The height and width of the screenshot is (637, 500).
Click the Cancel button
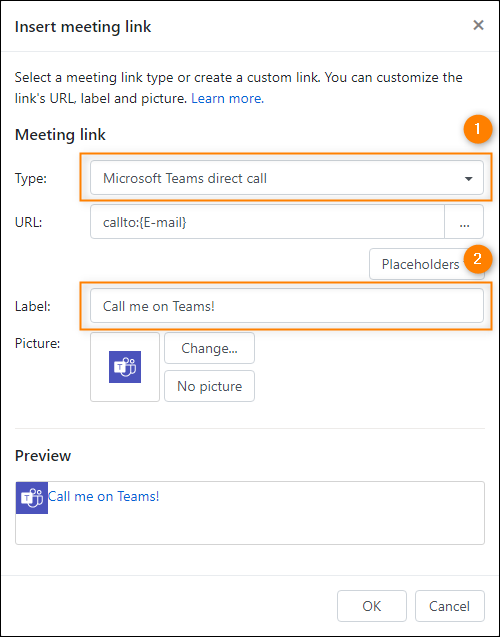(x=450, y=606)
